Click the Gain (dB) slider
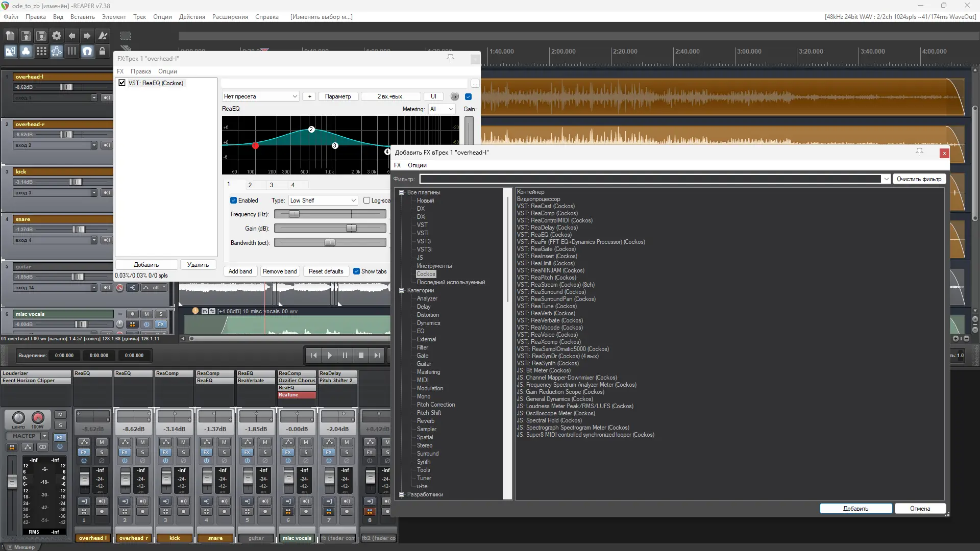The width and height of the screenshot is (980, 551). (330, 229)
